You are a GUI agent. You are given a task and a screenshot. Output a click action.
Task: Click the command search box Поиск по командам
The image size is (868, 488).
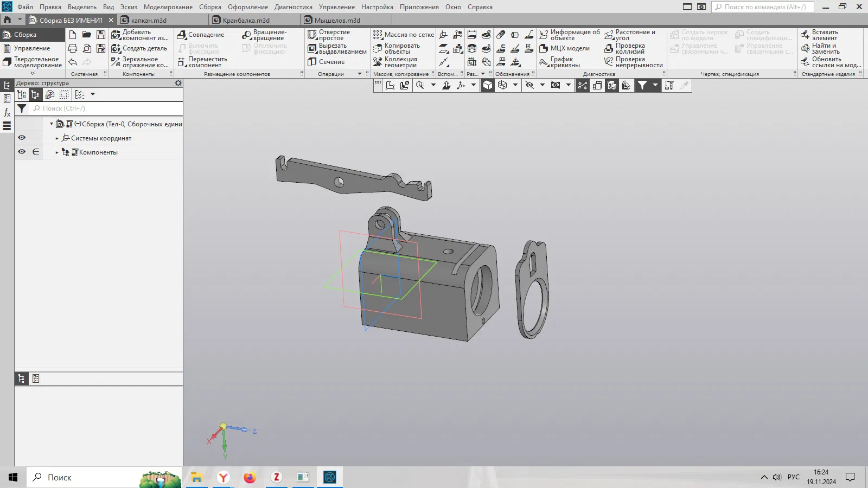coord(763,7)
